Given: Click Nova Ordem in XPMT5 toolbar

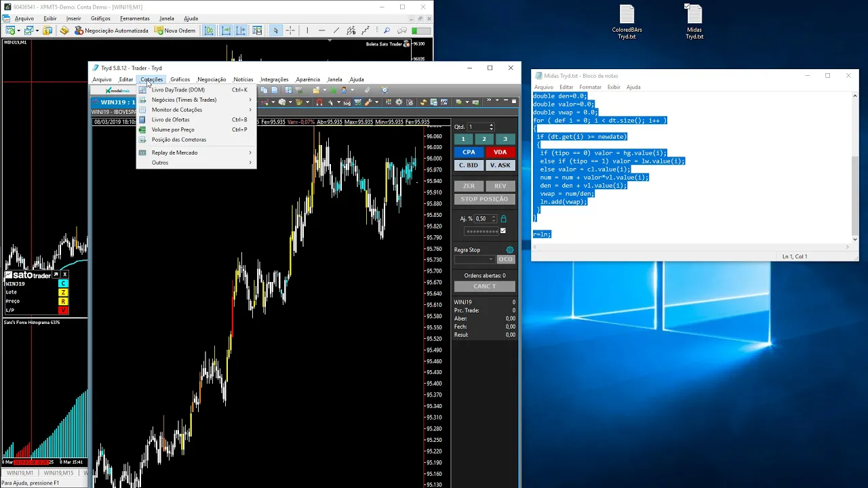Looking at the screenshot, I should point(175,30).
